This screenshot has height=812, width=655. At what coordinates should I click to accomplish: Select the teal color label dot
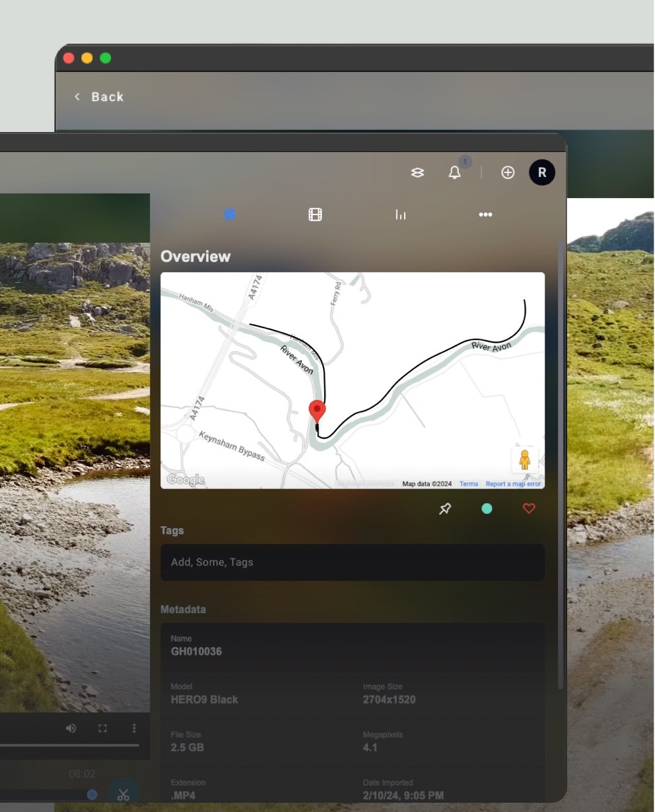tap(487, 509)
